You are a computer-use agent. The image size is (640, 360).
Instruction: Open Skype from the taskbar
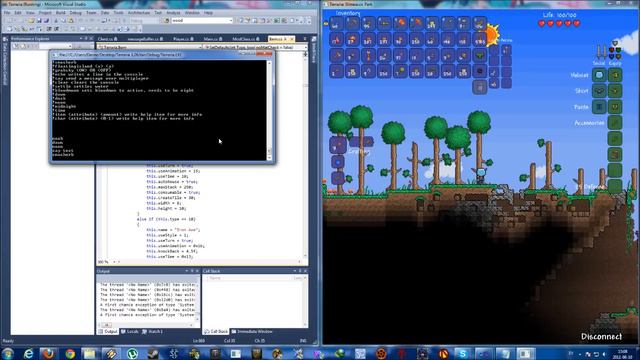[463, 353]
